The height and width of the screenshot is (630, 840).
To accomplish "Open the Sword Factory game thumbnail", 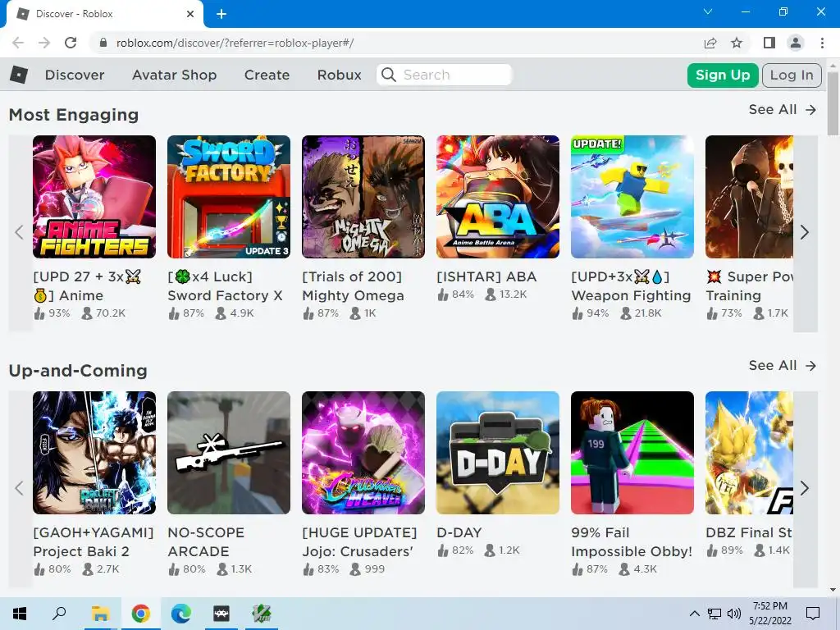I will pos(229,197).
